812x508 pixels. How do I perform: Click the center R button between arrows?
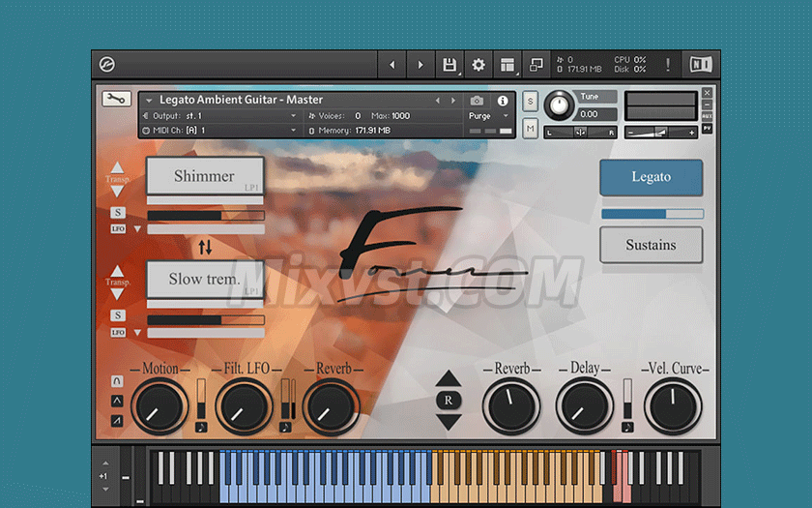[449, 400]
